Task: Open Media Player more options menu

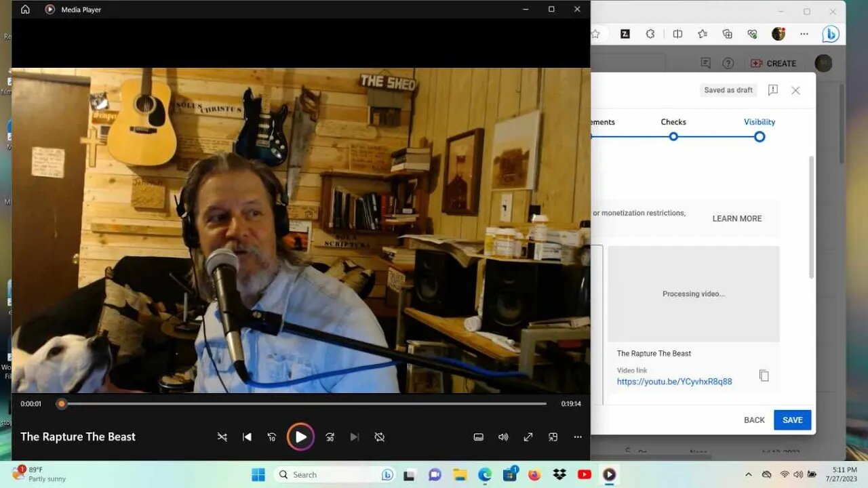Action: coord(578,437)
